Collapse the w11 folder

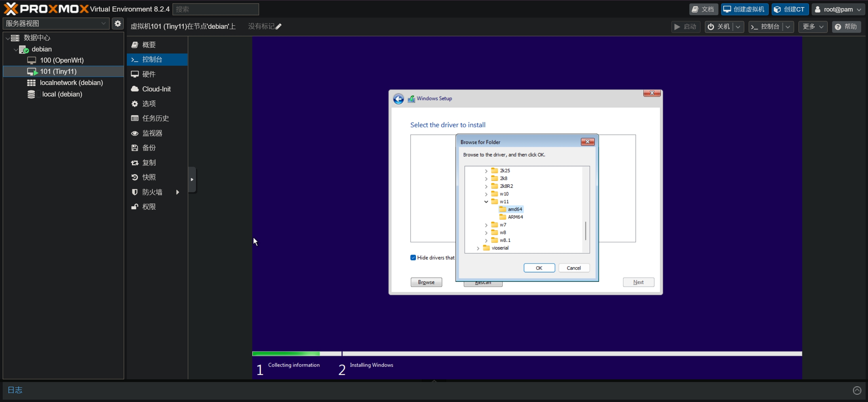(486, 202)
